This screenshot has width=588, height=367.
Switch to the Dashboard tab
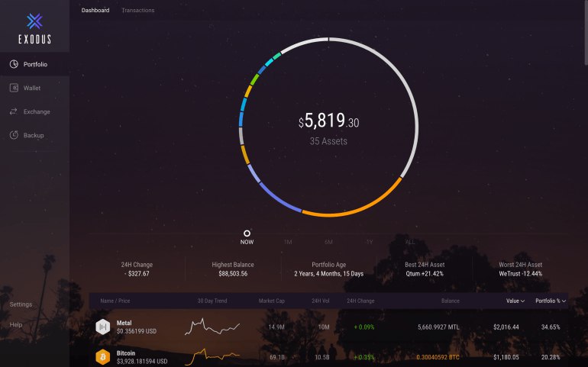click(95, 10)
